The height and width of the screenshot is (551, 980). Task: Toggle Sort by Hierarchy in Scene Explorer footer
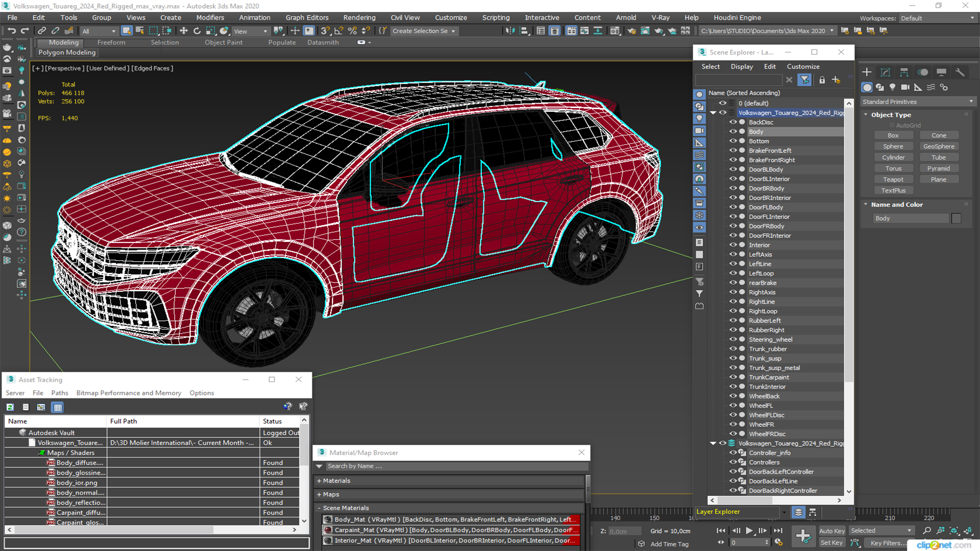[x=813, y=512]
